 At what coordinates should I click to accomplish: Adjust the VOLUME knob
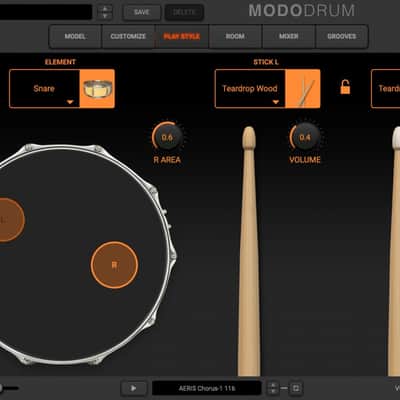(x=305, y=137)
